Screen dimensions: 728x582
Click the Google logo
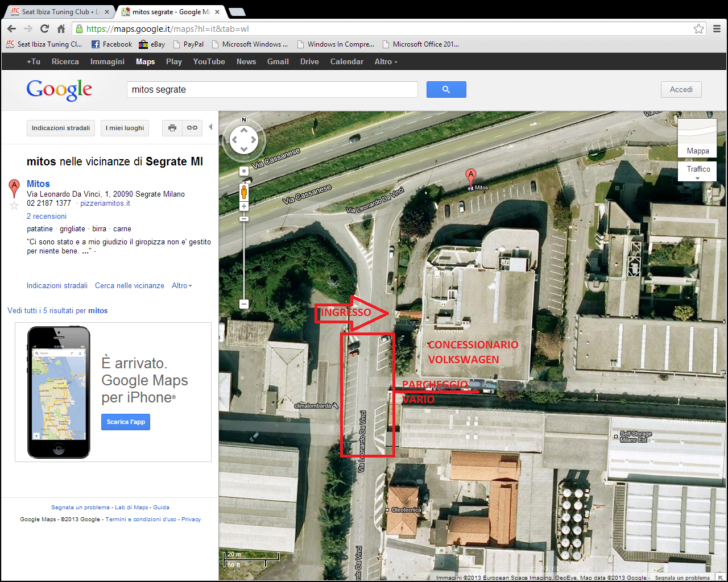59,89
